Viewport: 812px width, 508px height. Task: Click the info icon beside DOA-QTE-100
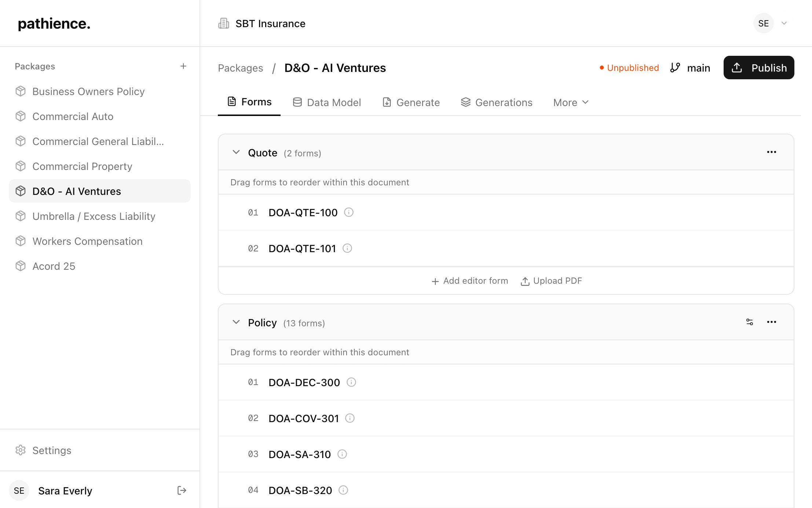tap(348, 212)
